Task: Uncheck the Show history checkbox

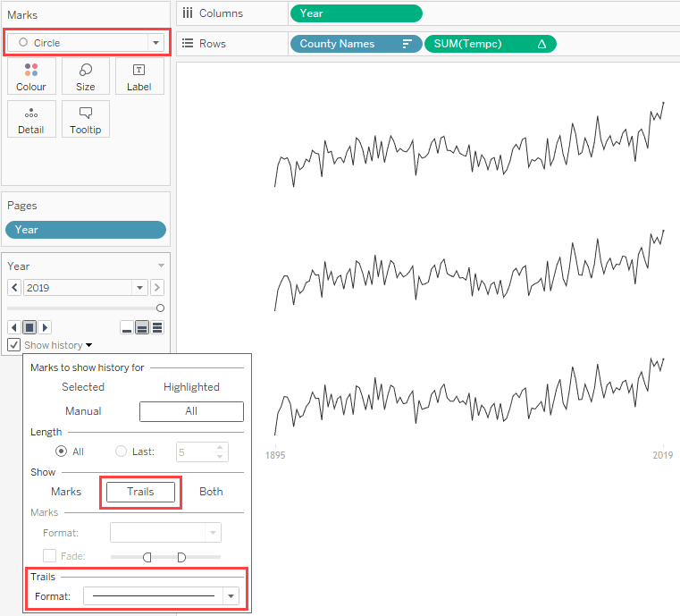Action: point(14,345)
